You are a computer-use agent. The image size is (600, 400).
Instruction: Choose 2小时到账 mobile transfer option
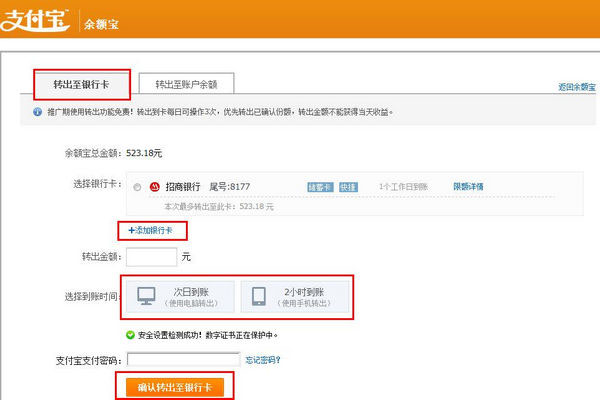295,297
